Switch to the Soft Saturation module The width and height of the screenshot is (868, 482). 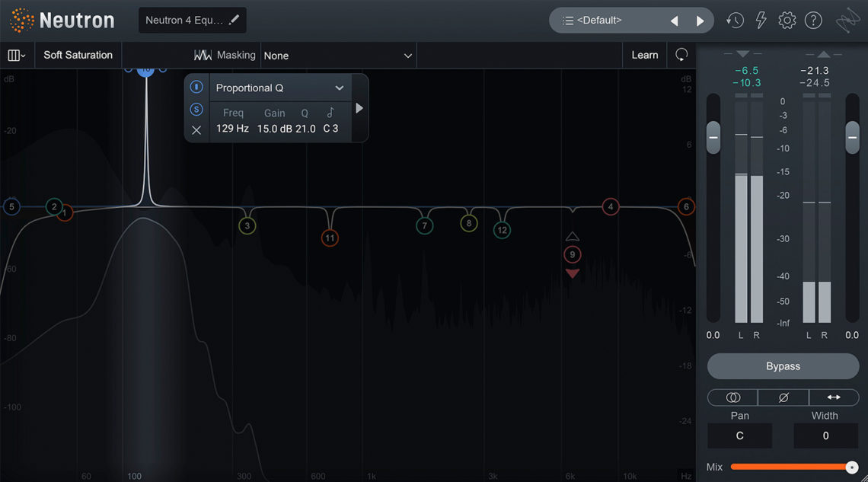pos(78,55)
